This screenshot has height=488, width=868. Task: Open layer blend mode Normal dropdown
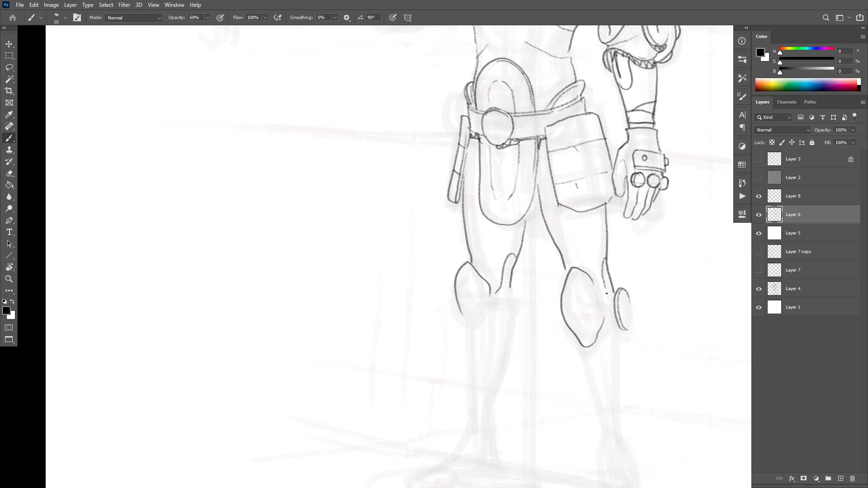click(x=783, y=130)
